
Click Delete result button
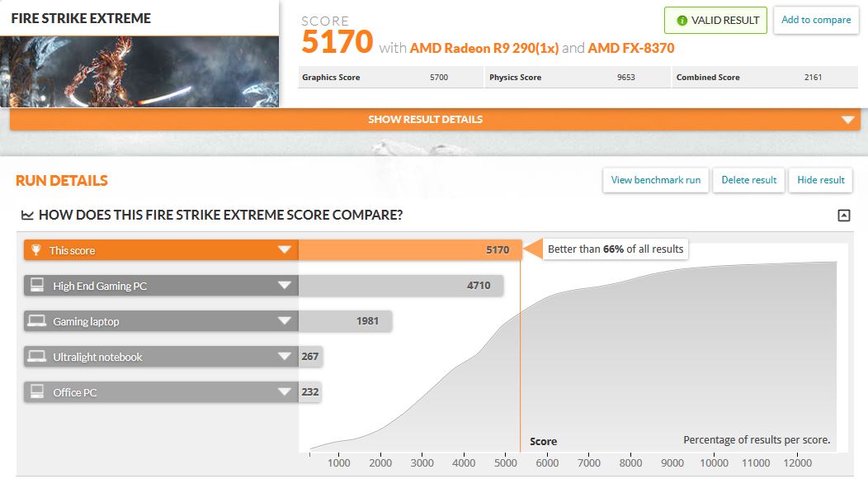click(x=748, y=180)
